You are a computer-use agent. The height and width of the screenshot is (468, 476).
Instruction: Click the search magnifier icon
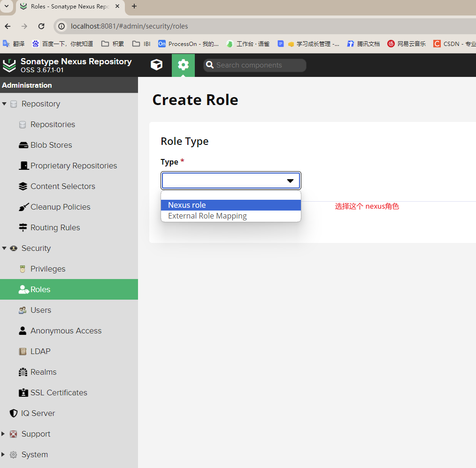click(x=209, y=65)
